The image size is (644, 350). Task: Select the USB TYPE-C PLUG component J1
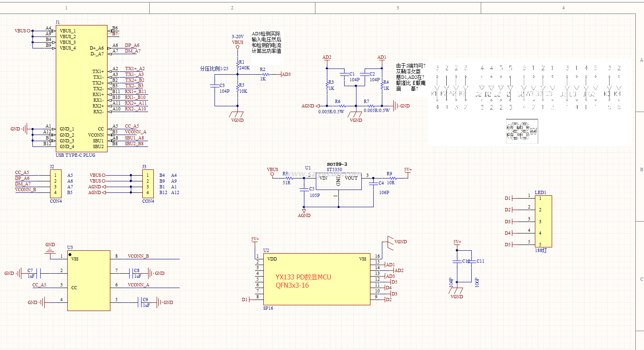(x=81, y=88)
